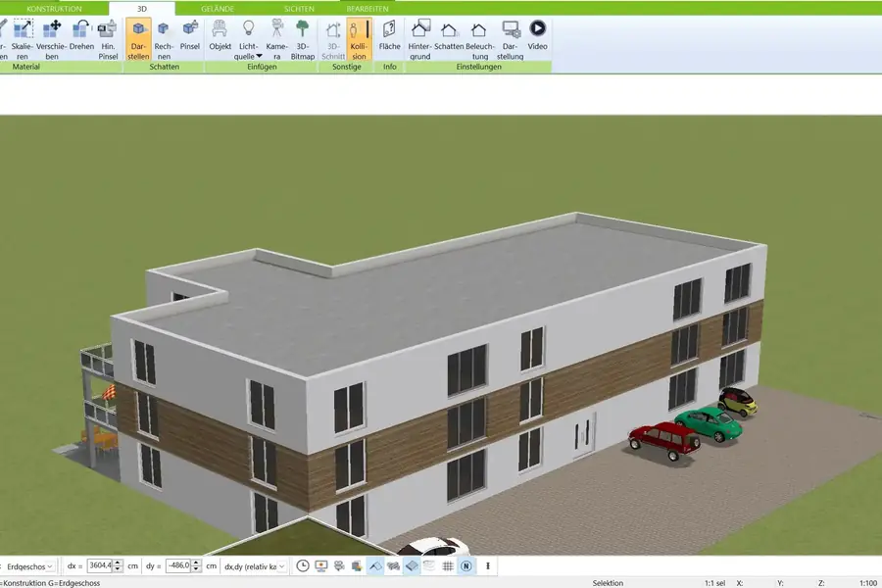
Task: Toggle Darstellen shadow display
Action: pos(138,39)
